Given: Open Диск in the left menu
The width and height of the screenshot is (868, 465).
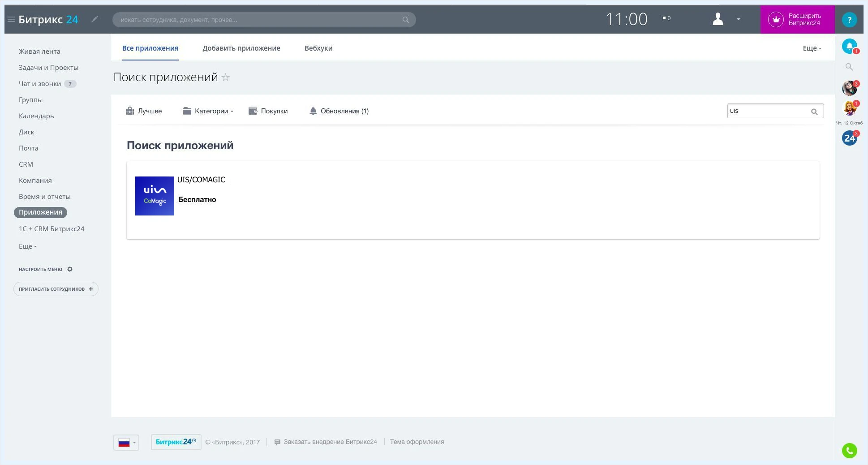Looking at the screenshot, I should point(26,132).
